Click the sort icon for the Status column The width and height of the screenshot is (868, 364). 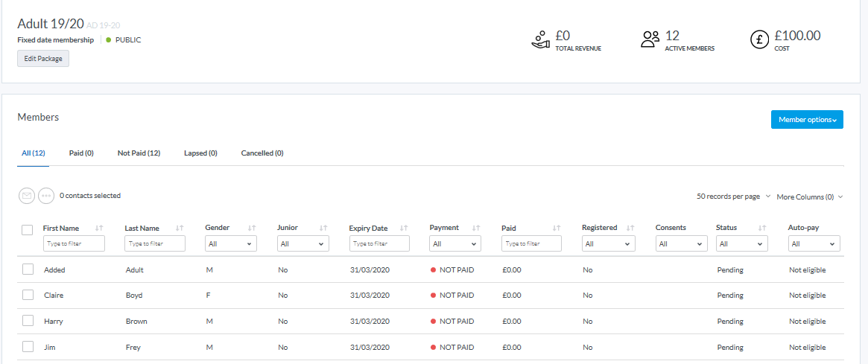(x=761, y=228)
